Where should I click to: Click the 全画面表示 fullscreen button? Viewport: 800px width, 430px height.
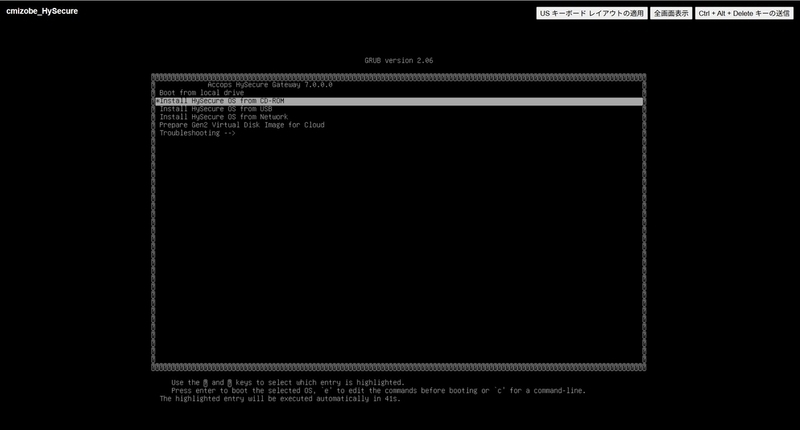tap(671, 13)
